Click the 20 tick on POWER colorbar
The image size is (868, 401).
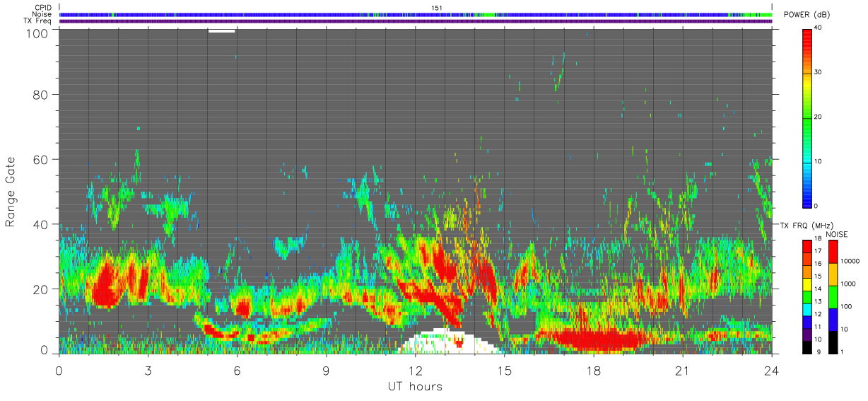817,117
